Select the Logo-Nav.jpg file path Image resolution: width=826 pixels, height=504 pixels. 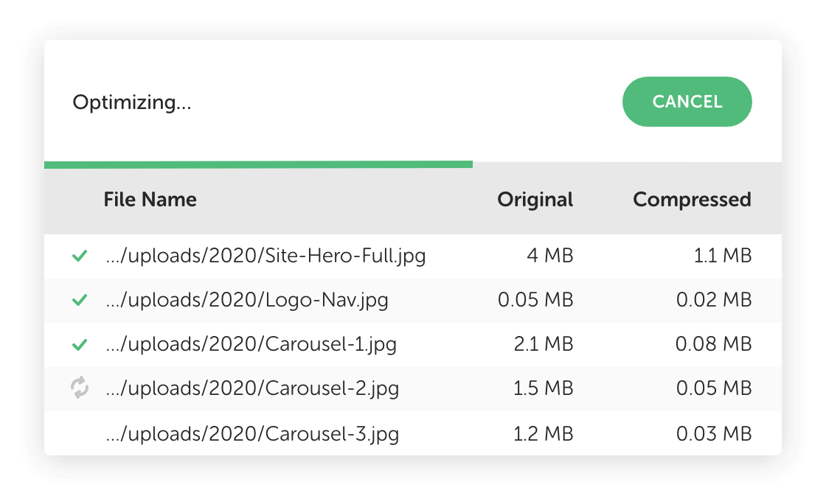246,301
